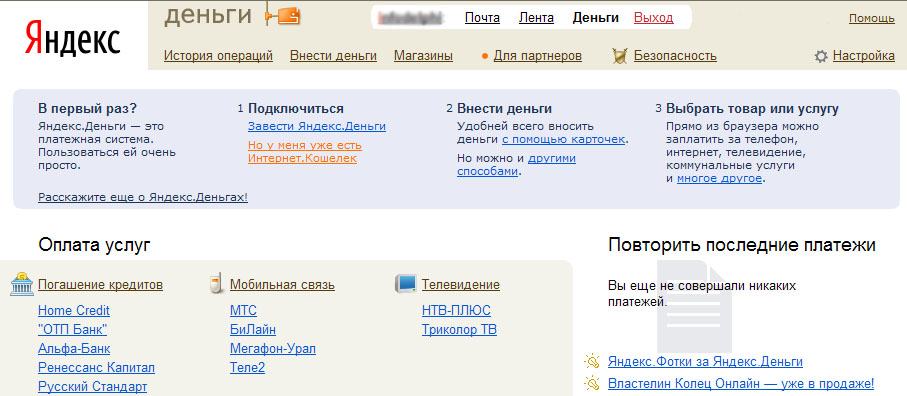Viewport: 907px width, 396px height.
Task: Click the blurred username in top bar
Action: click(410, 18)
